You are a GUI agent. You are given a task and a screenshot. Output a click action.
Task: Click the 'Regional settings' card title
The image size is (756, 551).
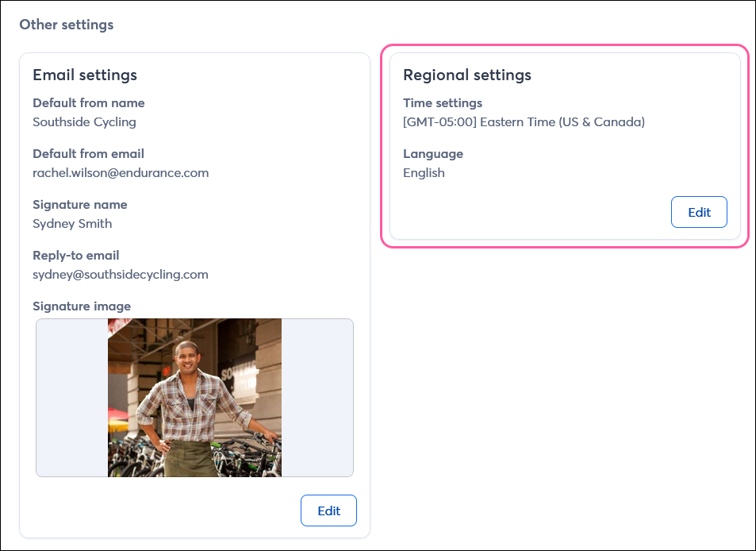click(x=467, y=75)
